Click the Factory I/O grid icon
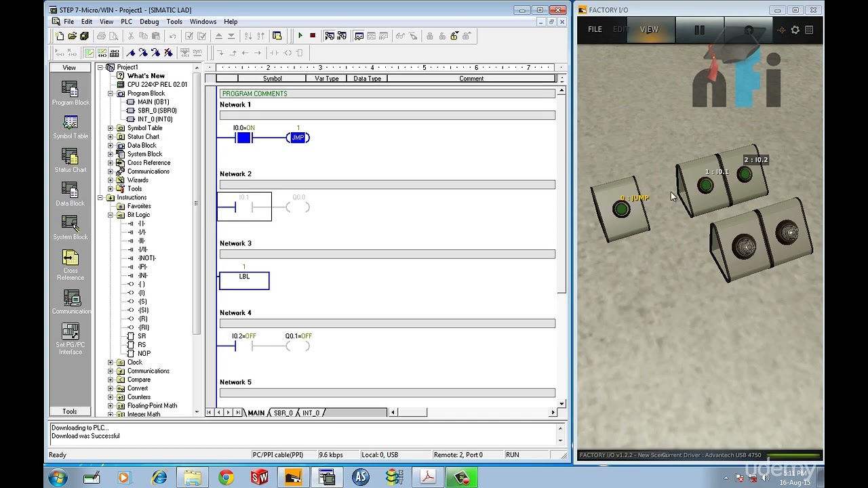 point(809,30)
